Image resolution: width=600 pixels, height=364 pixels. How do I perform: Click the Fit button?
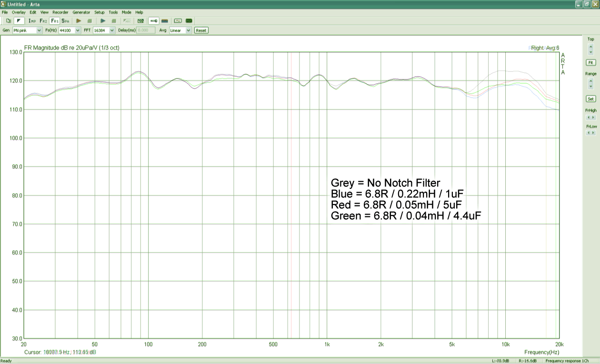[590, 62]
